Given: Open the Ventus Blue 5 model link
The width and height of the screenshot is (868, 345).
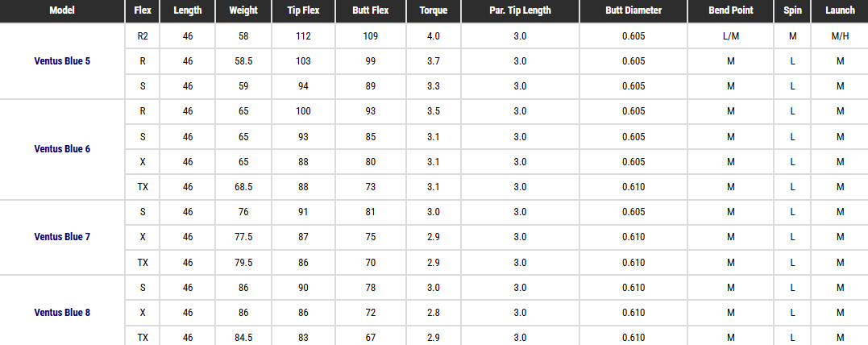Looking at the screenshot, I should (62, 61).
